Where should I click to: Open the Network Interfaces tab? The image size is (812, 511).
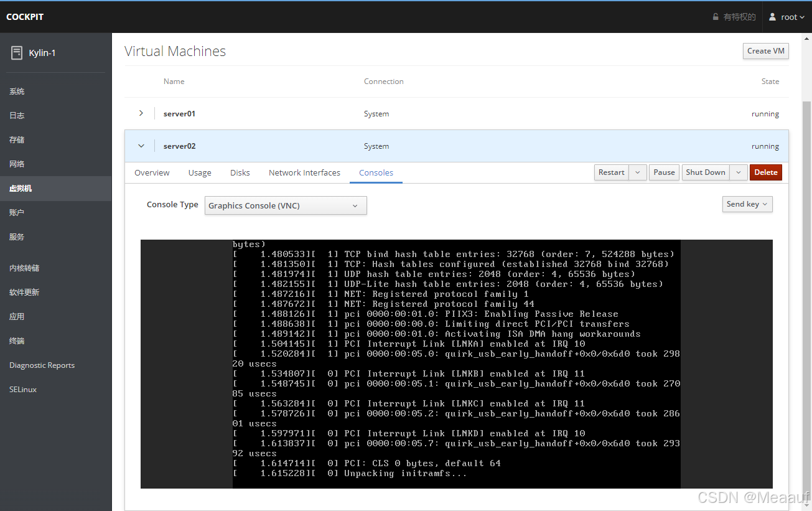tap(304, 172)
